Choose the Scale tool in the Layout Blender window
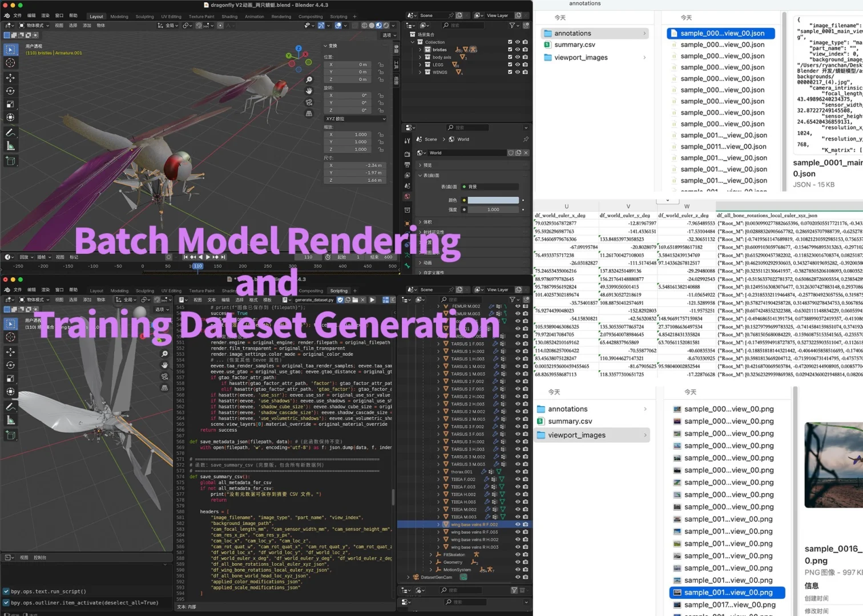 tap(10, 104)
